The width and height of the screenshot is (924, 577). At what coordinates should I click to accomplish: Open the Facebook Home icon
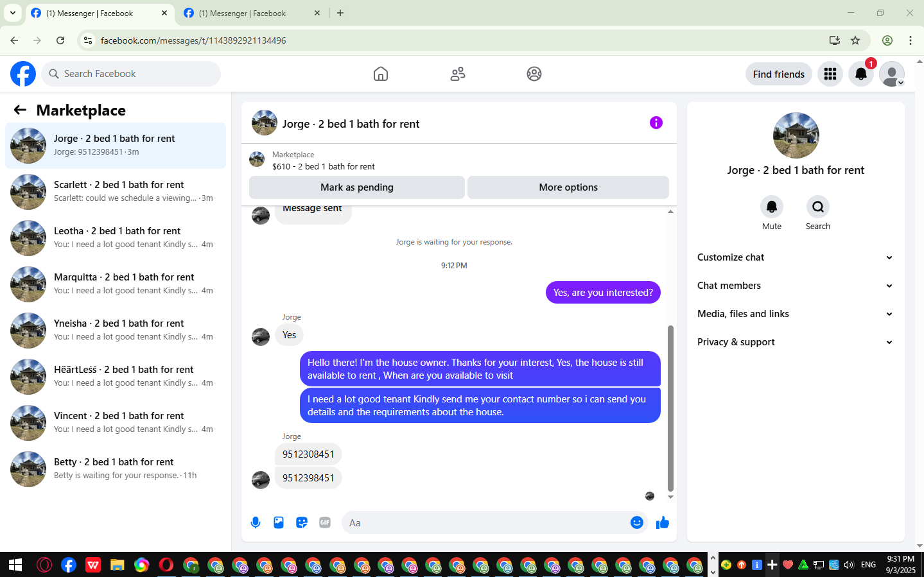point(381,74)
